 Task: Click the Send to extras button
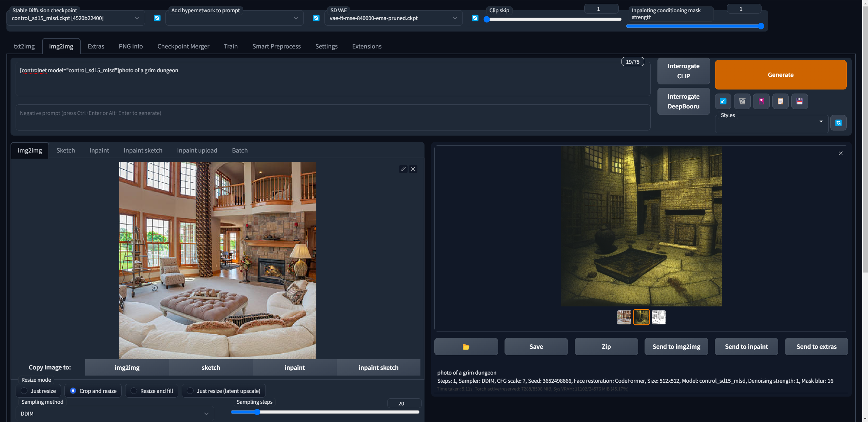point(816,346)
